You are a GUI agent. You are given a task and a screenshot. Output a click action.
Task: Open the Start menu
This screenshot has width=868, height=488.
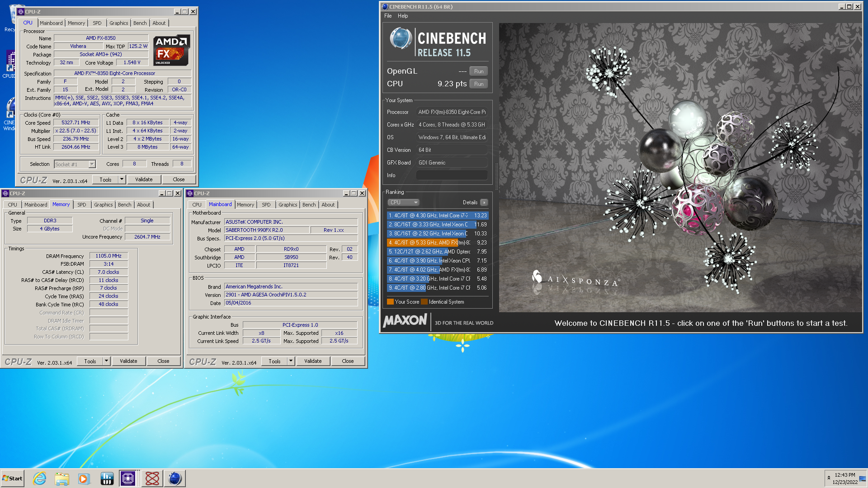point(13,479)
